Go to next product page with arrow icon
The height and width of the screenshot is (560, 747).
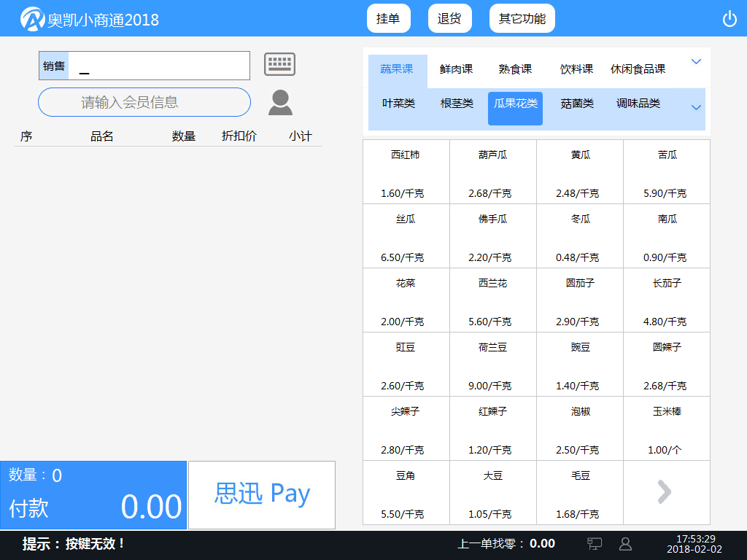[664, 491]
